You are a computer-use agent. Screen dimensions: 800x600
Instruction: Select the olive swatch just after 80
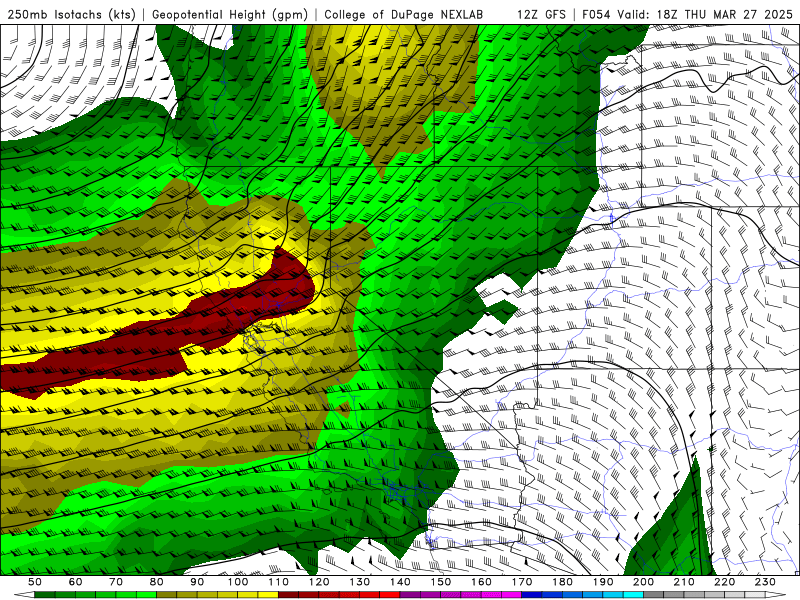166,595
